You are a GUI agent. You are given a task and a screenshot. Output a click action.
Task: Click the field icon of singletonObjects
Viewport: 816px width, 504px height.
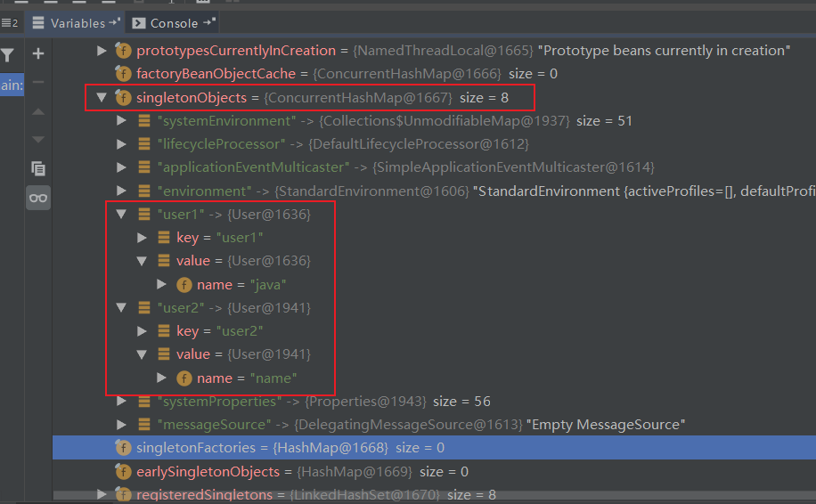pos(123,97)
